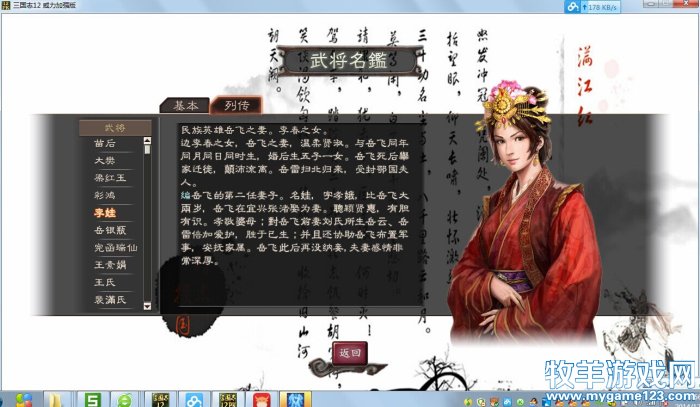Click the 返回 button
This screenshot has height=407, width=700.
(x=350, y=353)
